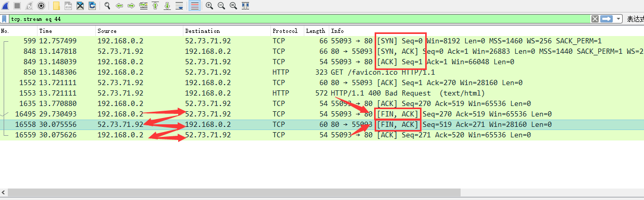Viewport: 644px width, 200px height.
Task: Save this capture file
Action: coord(68,6)
